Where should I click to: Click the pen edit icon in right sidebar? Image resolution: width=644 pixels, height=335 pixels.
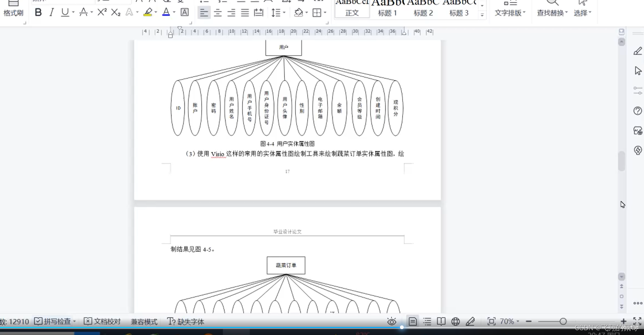(638, 51)
